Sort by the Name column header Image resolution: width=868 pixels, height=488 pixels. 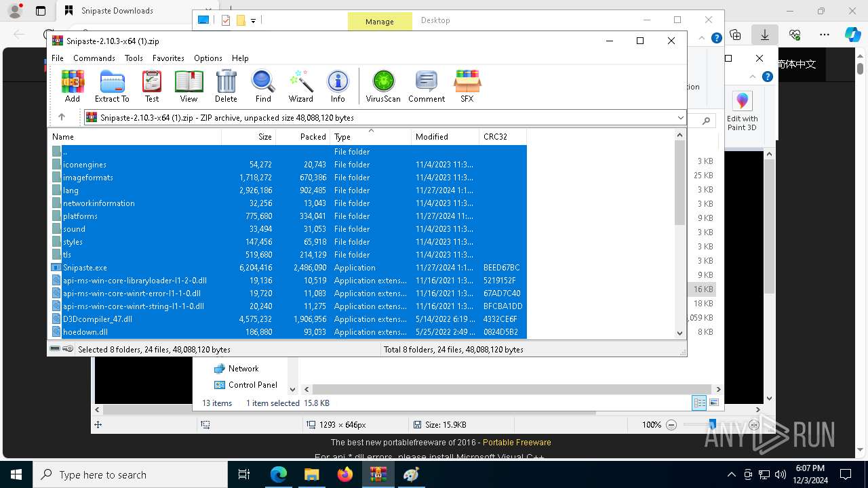135,137
